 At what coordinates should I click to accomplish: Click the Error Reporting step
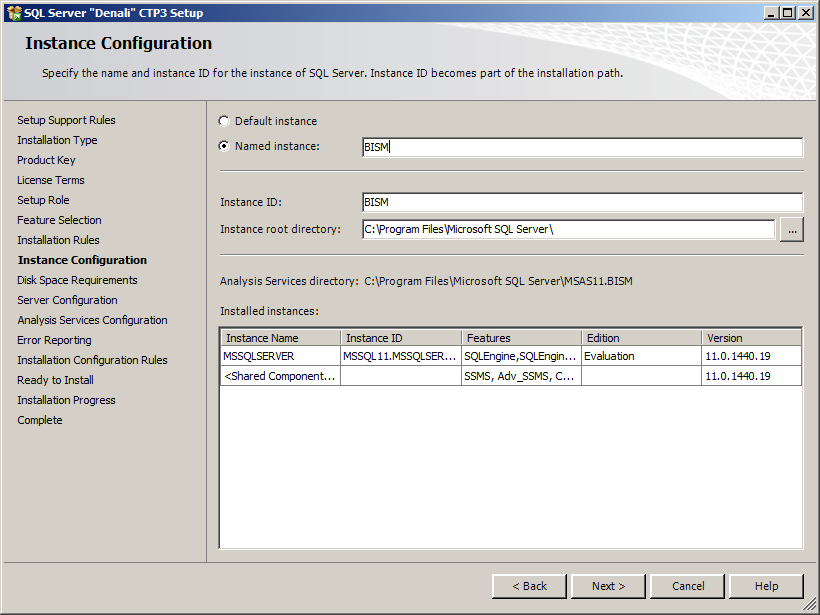(x=54, y=340)
